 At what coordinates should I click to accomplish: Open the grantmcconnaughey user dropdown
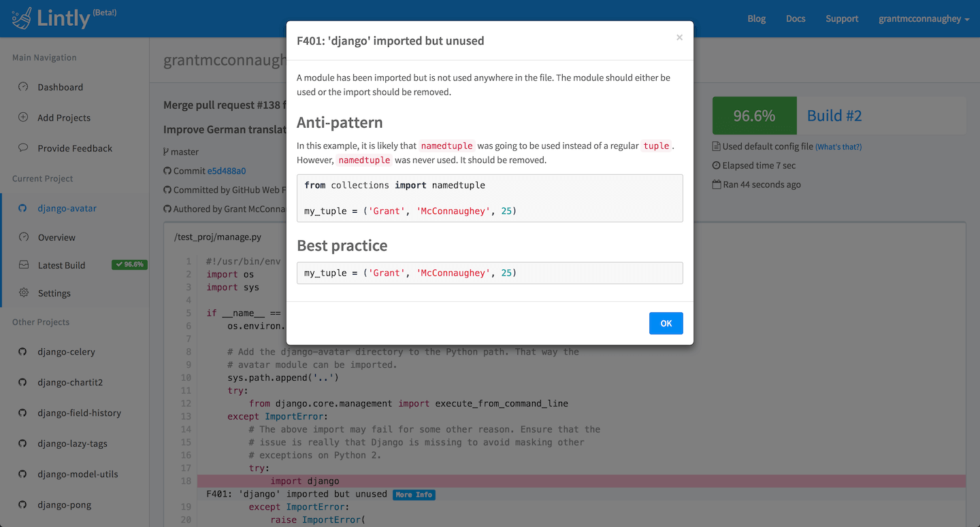[x=924, y=19]
